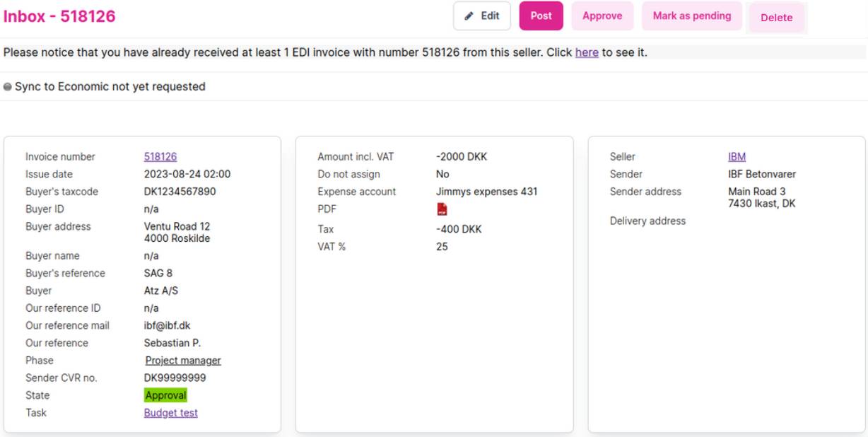
Task: Delete this invoice
Action: [x=776, y=18]
